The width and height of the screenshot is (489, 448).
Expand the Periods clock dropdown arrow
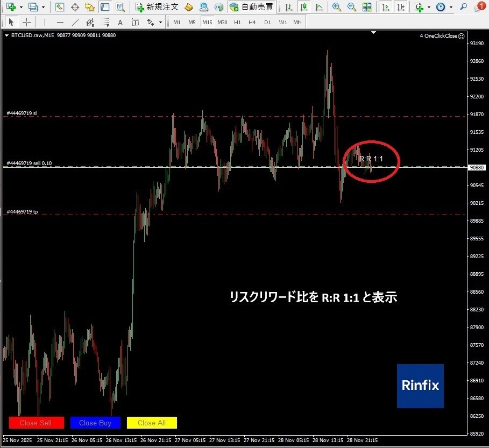coord(451,7)
